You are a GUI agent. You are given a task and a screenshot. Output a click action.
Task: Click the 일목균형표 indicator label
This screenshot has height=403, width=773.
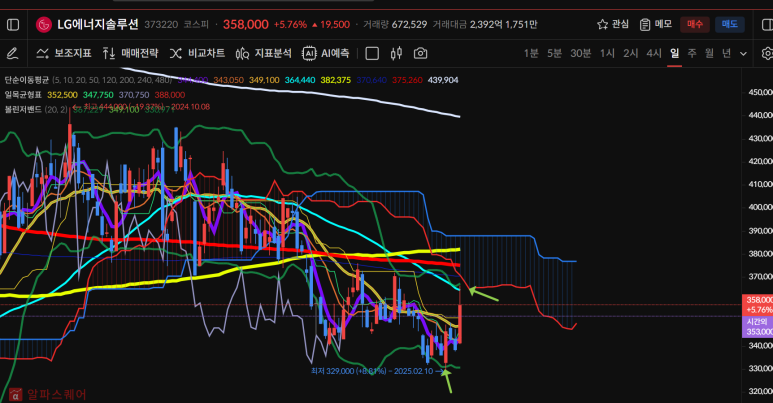(23, 95)
